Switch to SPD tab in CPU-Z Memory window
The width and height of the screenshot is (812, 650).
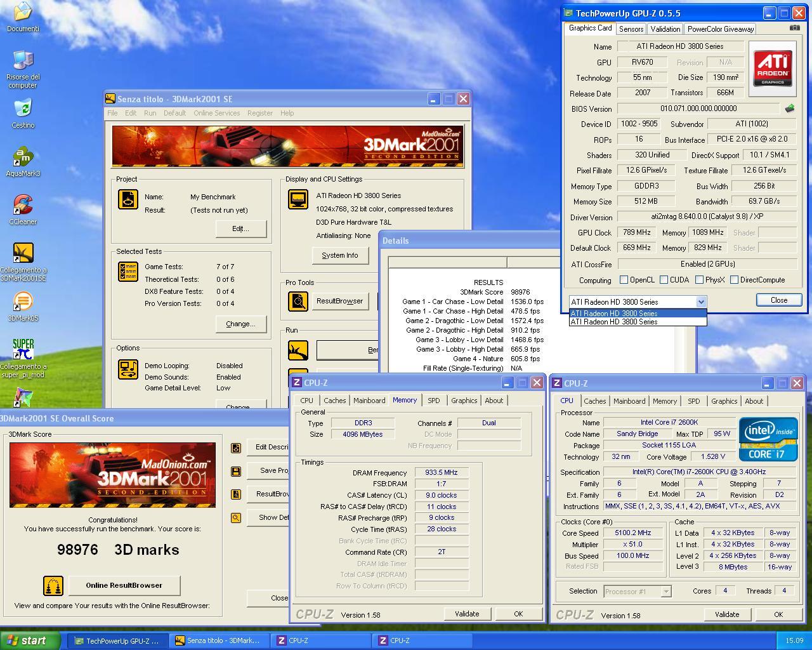tap(434, 401)
